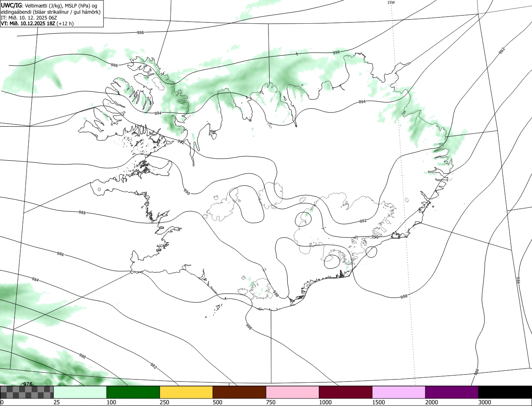Click the '100' legend scale value
Image resolution: width=532 pixels, height=406 pixels.
click(x=111, y=402)
